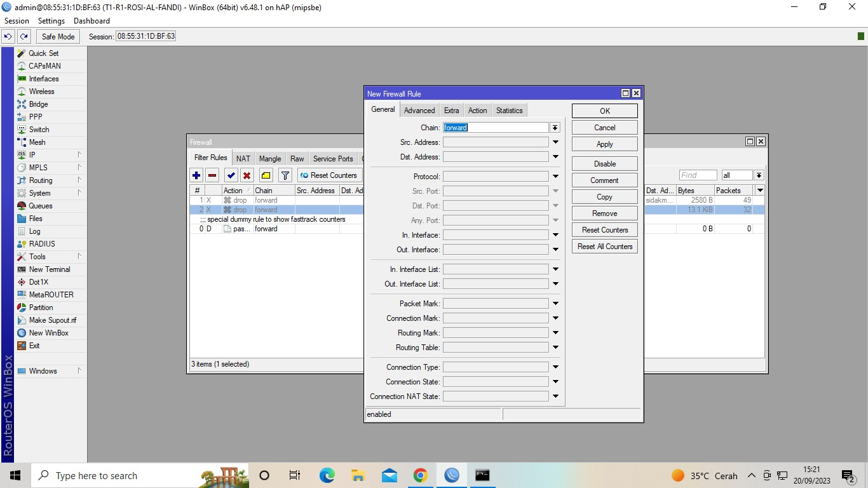Viewport: 868px width, 488px height.
Task: Open Quick Set from sidebar
Action: [43, 53]
